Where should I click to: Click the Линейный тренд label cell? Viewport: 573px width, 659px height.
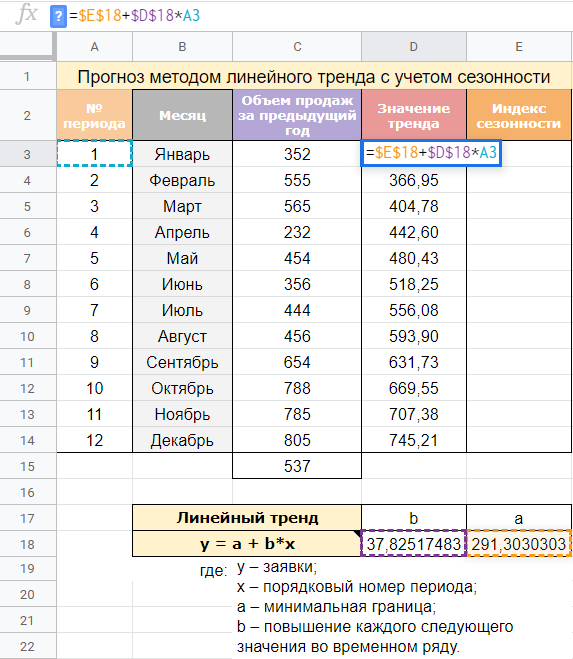(247, 518)
